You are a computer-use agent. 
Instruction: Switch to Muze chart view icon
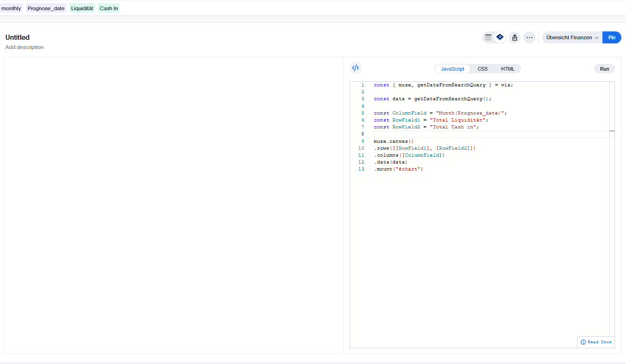click(x=499, y=37)
